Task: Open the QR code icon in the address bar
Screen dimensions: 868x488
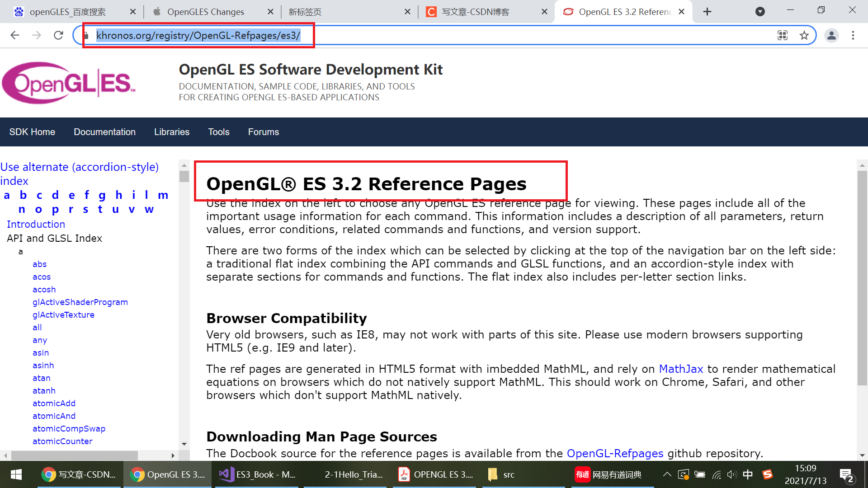Action: pos(783,35)
